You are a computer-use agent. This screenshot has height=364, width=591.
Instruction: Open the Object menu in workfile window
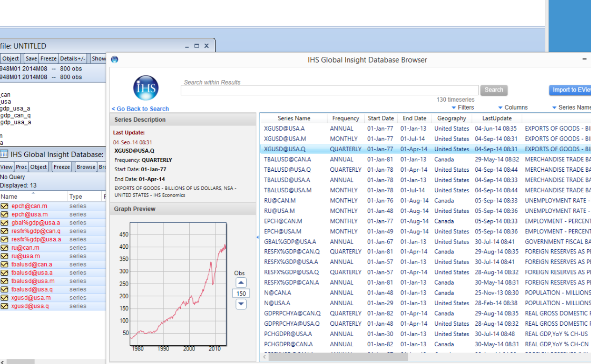click(11, 58)
